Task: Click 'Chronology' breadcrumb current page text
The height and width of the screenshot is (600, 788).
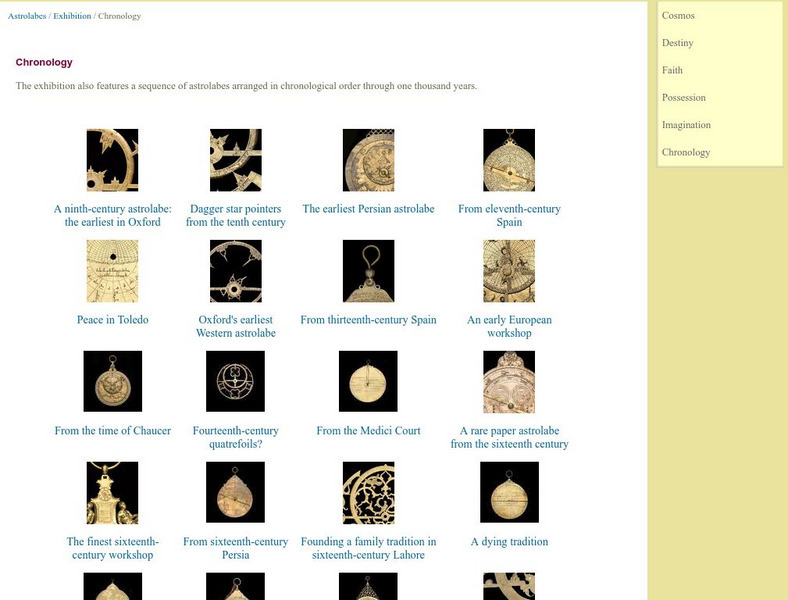Action: point(120,16)
